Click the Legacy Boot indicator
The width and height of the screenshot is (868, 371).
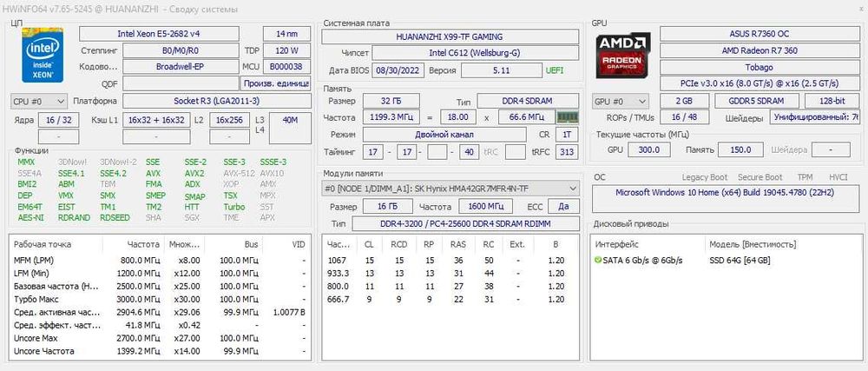pyautogui.click(x=705, y=177)
